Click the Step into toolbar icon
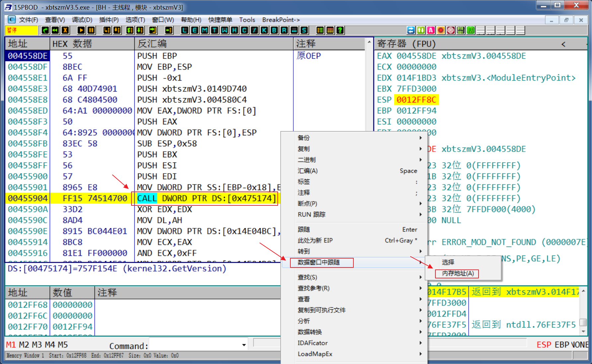The width and height of the screenshot is (592, 364). pyautogui.click(x=107, y=31)
